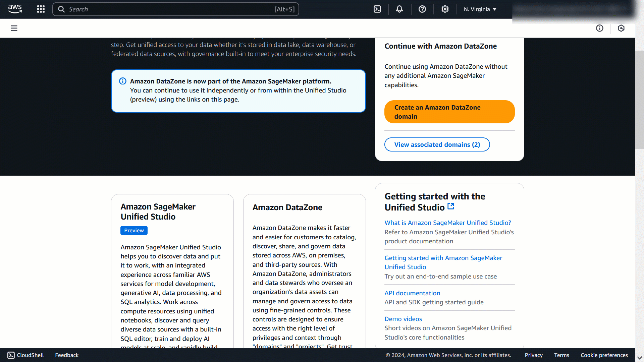Click View associated domains (2) button
Viewport: 644px width, 362px height.
[x=437, y=144]
